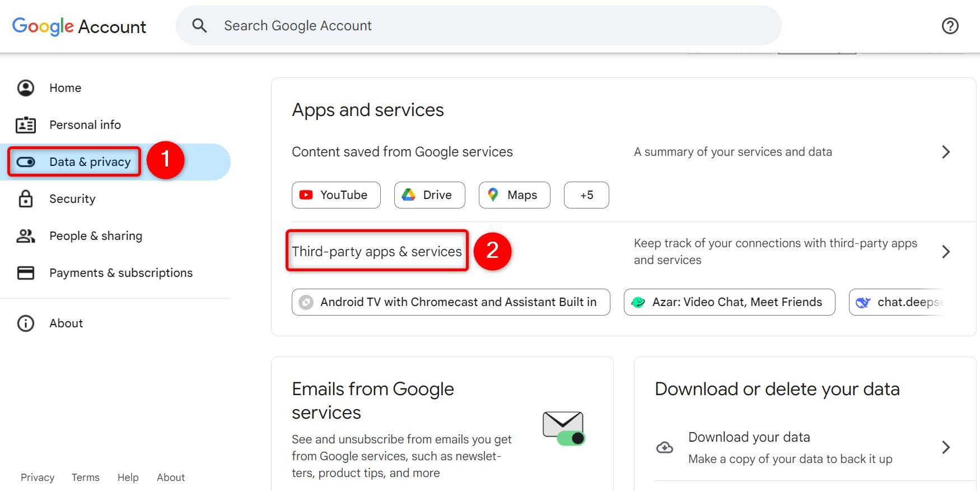980x491 pixels.
Task: Expand Content saved from Google services chevron
Action: [946, 152]
